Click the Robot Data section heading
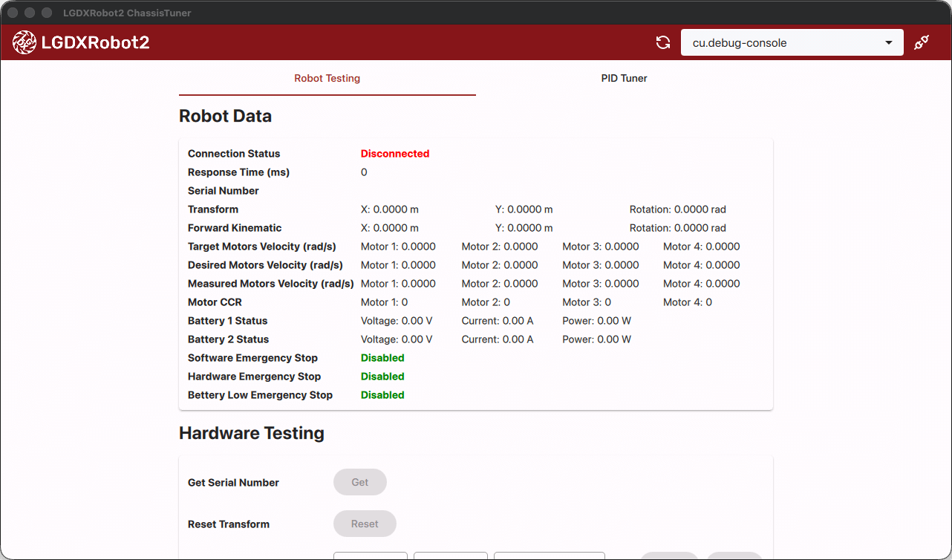 (x=225, y=116)
